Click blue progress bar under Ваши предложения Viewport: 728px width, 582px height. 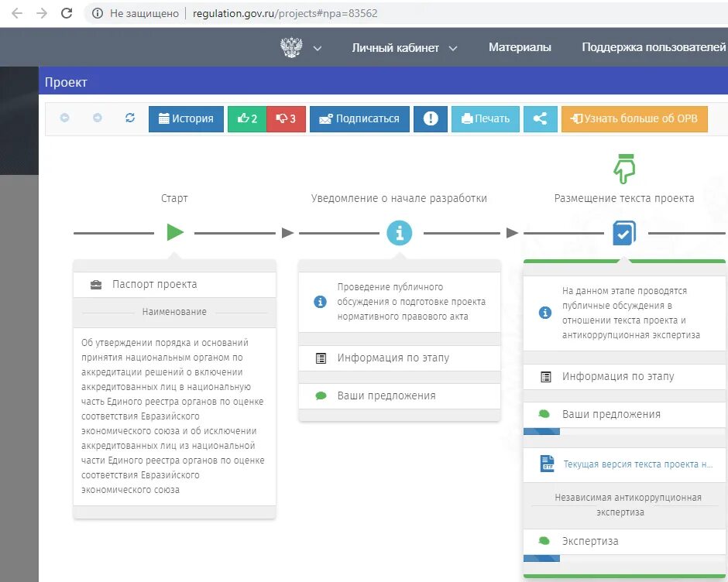pyautogui.click(x=541, y=432)
